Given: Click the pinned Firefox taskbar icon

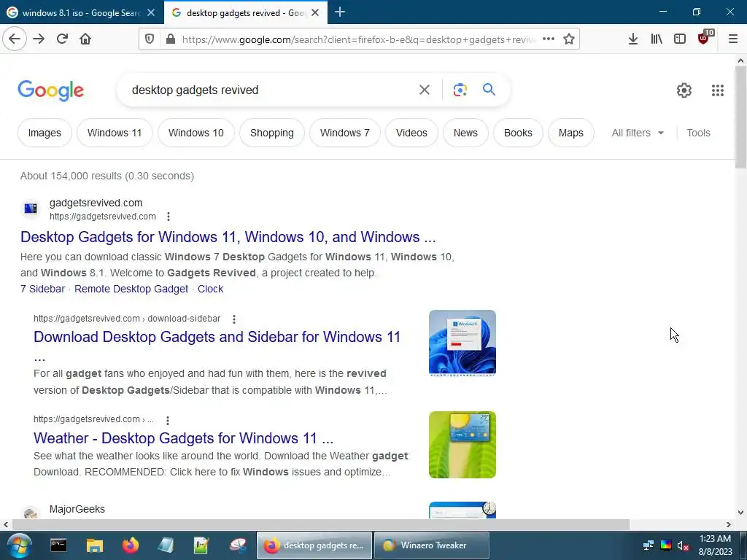Looking at the screenshot, I should pyautogui.click(x=130, y=545).
